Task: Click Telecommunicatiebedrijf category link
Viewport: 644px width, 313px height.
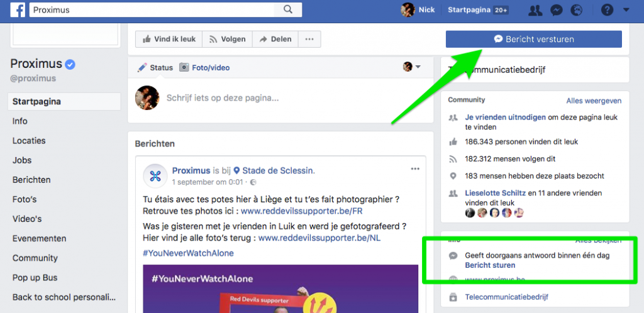Action: coord(506,297)
